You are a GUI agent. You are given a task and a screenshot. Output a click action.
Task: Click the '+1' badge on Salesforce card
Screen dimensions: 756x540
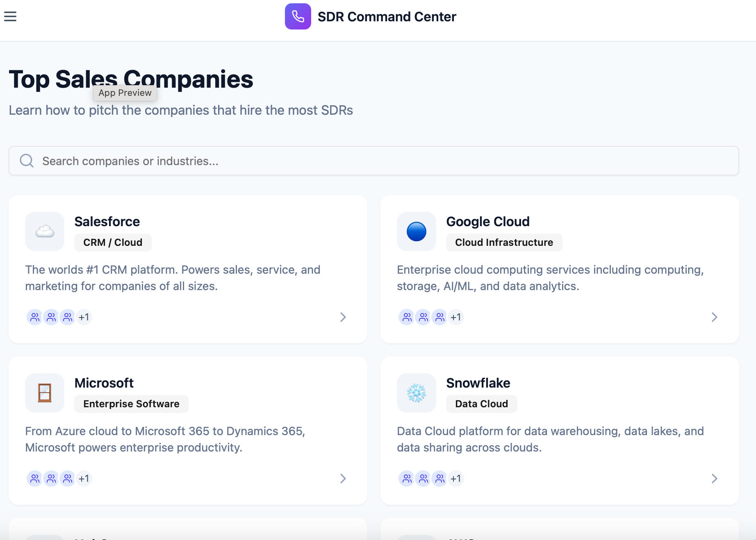point(84,317)
